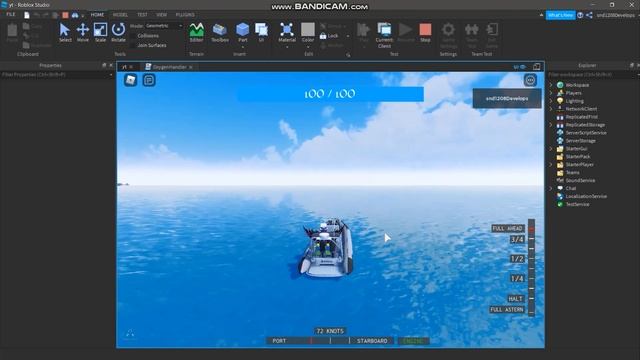Select ServerScriptService in Explorer
Viewport: 640px width, 360px height.
pyautogui.click(x=586, y=133)
